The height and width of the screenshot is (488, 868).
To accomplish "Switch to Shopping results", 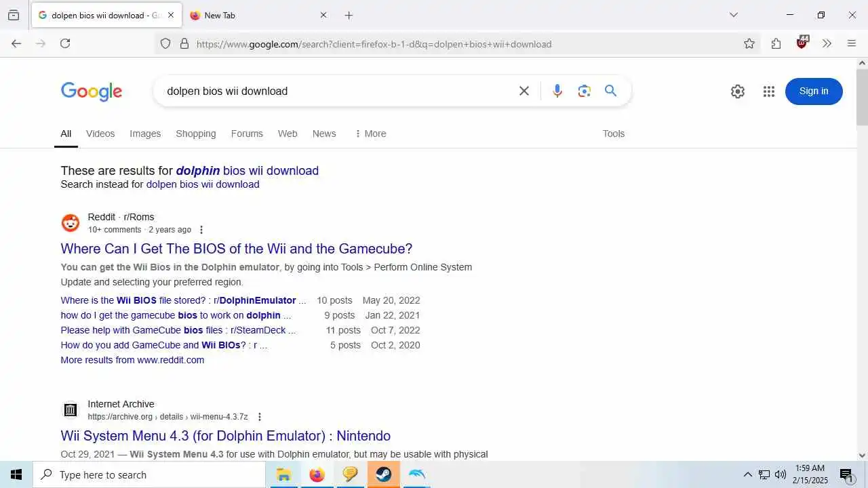I will tap(196, 134).
